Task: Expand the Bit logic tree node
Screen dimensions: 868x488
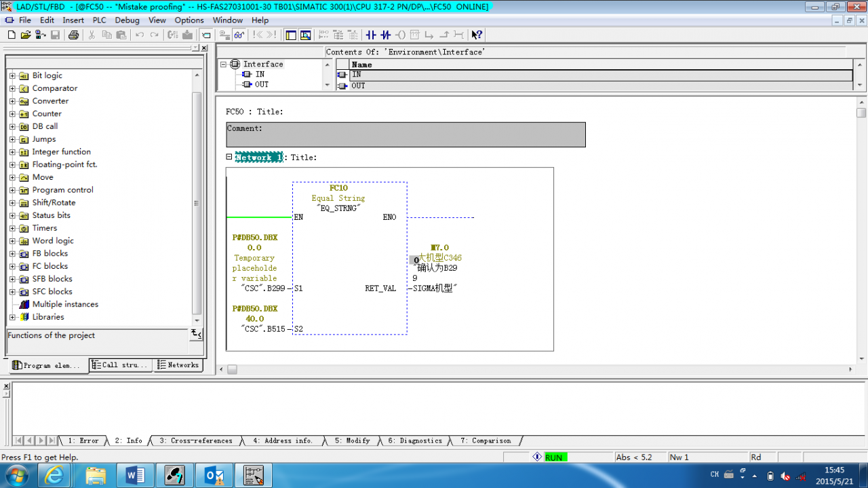Action: coord(12,76)
